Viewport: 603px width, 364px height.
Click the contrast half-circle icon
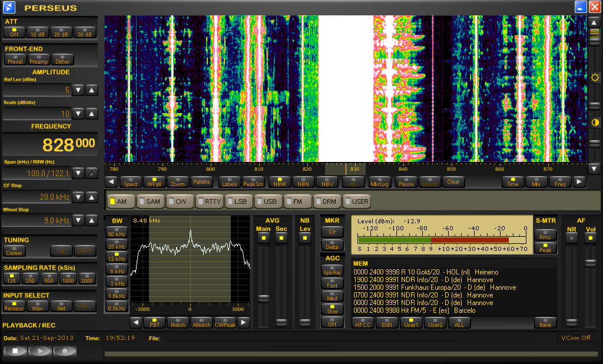595,123
